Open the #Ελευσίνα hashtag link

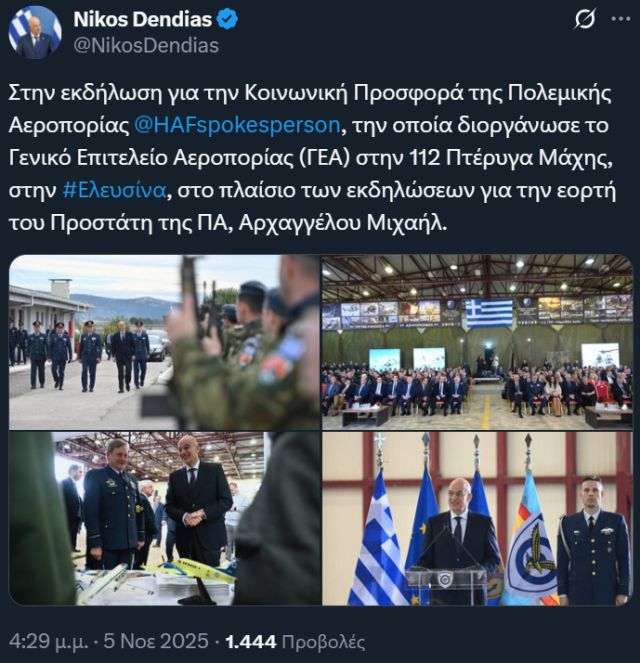114,191
